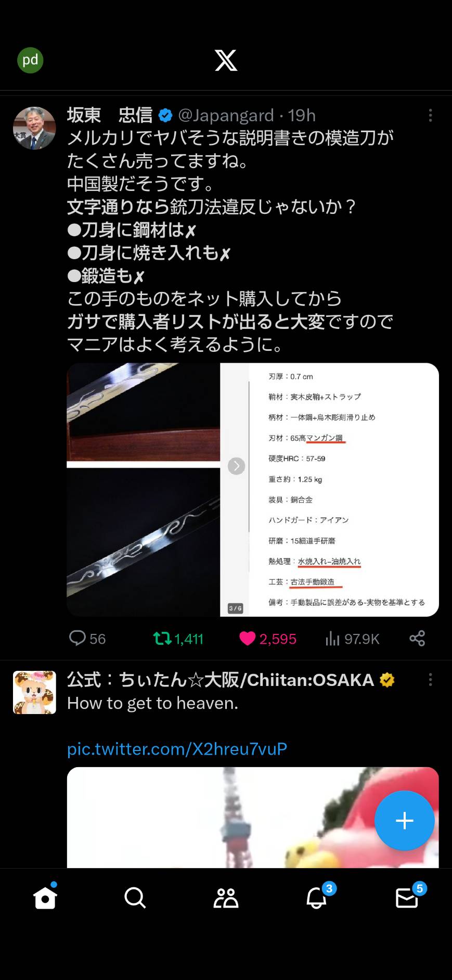This screenshot has width=452, height=980.
Task: Open Messages envelope with 5 badge
Action: pyautogui.click(x=408, y=896)
